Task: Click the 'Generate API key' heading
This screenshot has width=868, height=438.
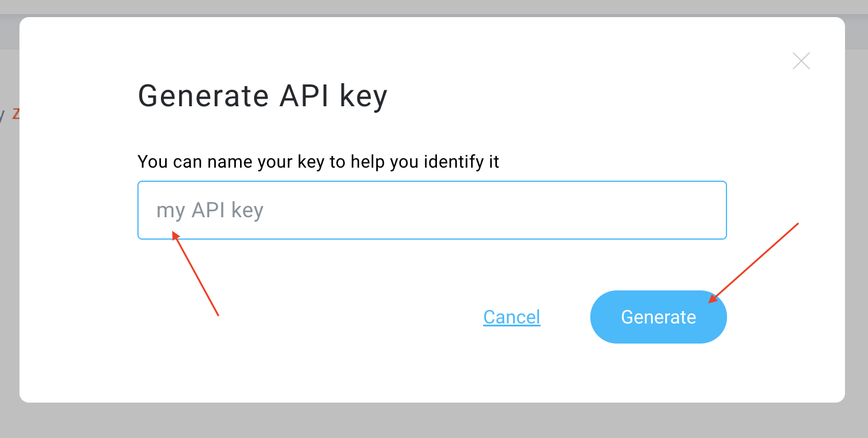Action: (262, 96)
